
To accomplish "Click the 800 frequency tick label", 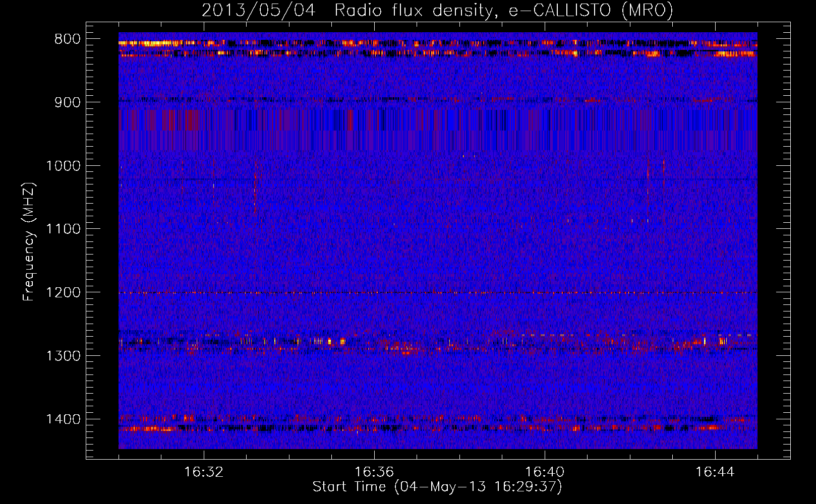I will [67, 39].
